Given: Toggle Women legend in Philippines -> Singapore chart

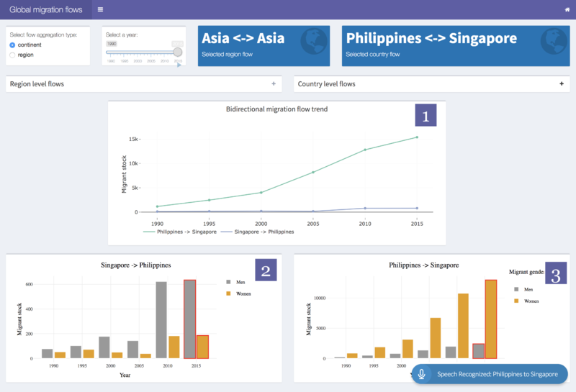Looking at the screenshot, I should point(526,301).
